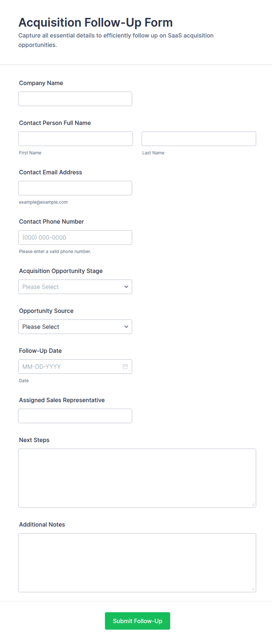Grab the Next Steps textarea resize handle
Screen dimensions: 272x644
click(253, 504)
